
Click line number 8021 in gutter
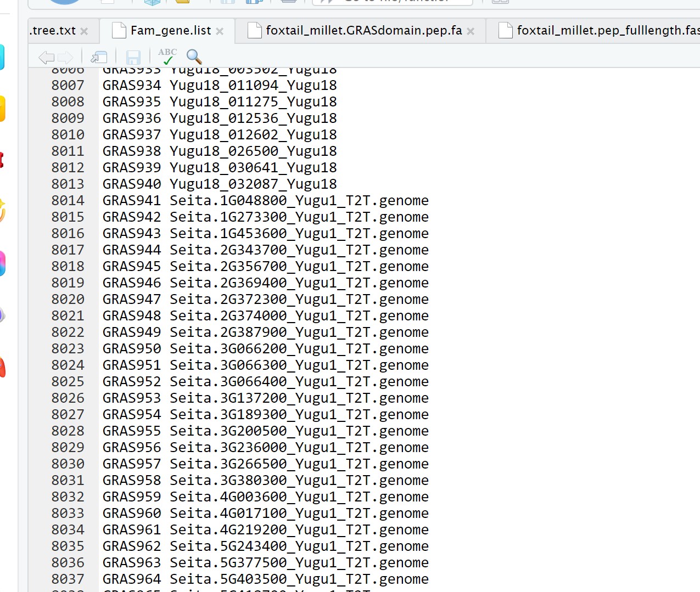68,316
